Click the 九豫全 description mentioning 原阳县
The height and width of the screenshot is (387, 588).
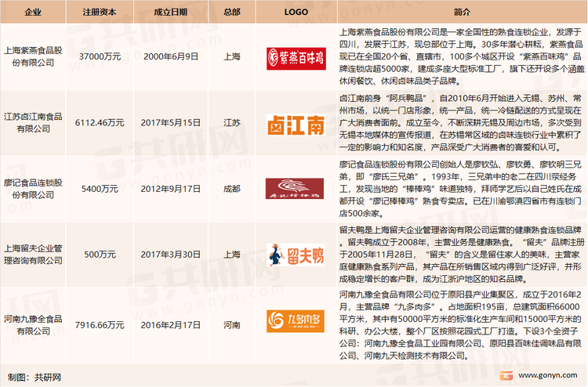coord(461,325)
